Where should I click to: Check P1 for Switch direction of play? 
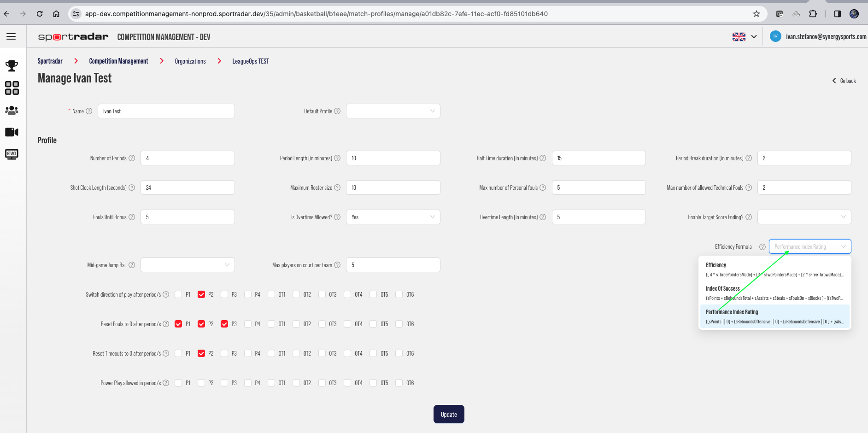click(178, 294)
